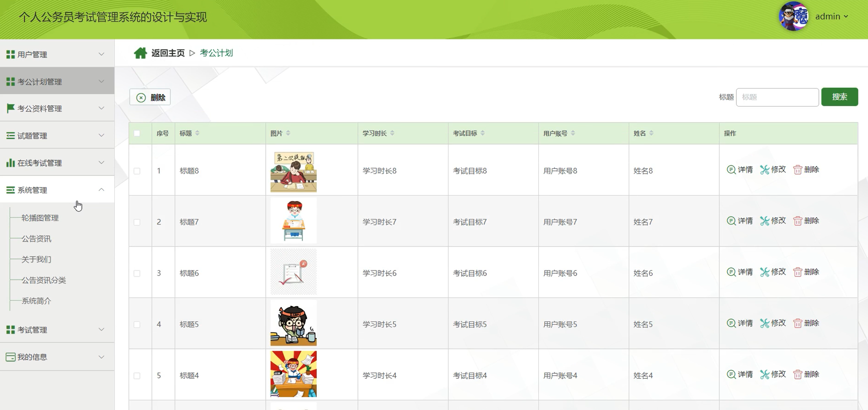Sort by 用户账号 column arrows

tap(573, 133)
